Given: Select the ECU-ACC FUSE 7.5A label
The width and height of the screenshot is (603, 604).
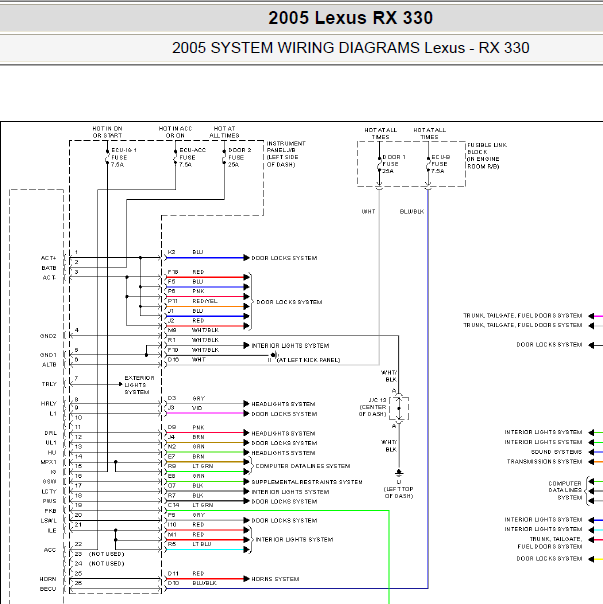Looking at the screenshot, I should coord(192,157).
